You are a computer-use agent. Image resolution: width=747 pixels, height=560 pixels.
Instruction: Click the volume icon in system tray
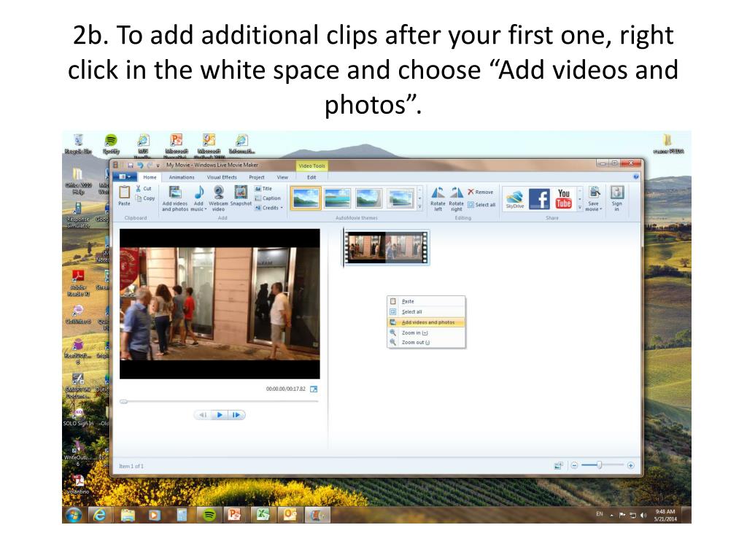[x=643, y=515]
